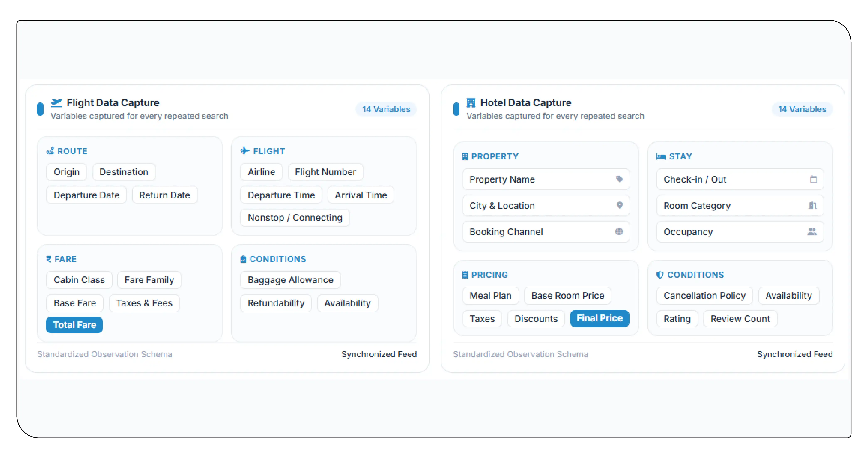Click the rupee icon next to FARE

coord(49,259)
